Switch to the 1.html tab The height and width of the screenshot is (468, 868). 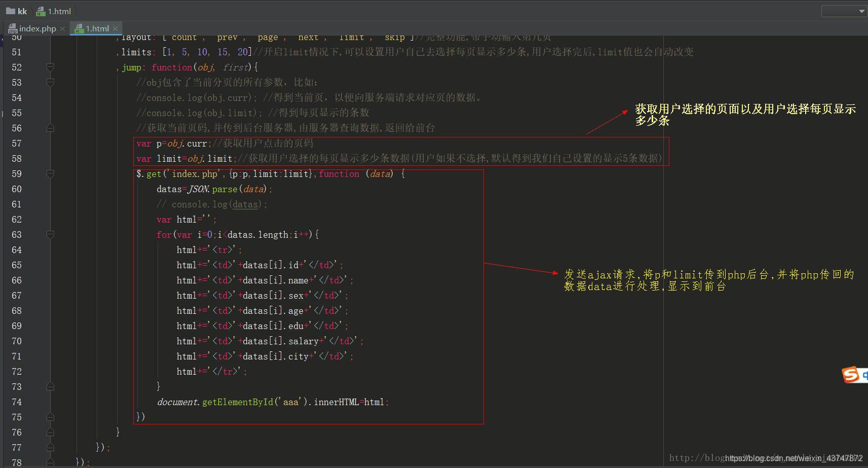pyautogui.click(x=96, y=29)
